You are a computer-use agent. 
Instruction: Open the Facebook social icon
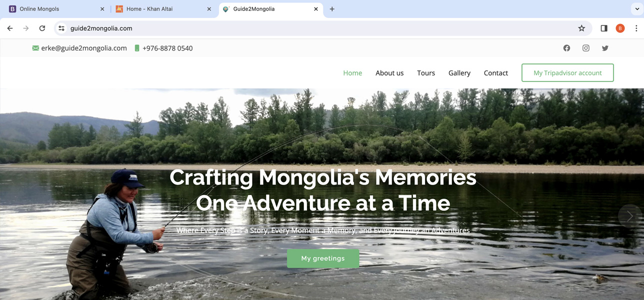[x=566, y=48]
